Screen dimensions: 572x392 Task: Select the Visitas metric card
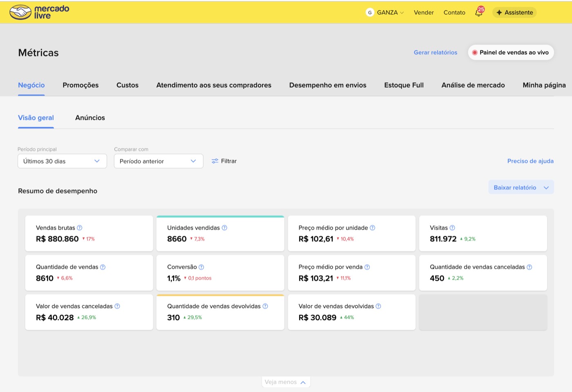point(483,233)
